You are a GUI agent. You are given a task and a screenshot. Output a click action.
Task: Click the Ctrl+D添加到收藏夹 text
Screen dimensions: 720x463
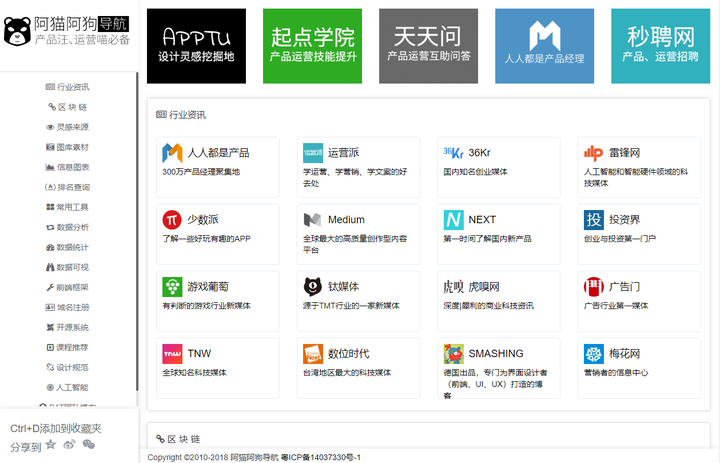(x=56, y=429)
